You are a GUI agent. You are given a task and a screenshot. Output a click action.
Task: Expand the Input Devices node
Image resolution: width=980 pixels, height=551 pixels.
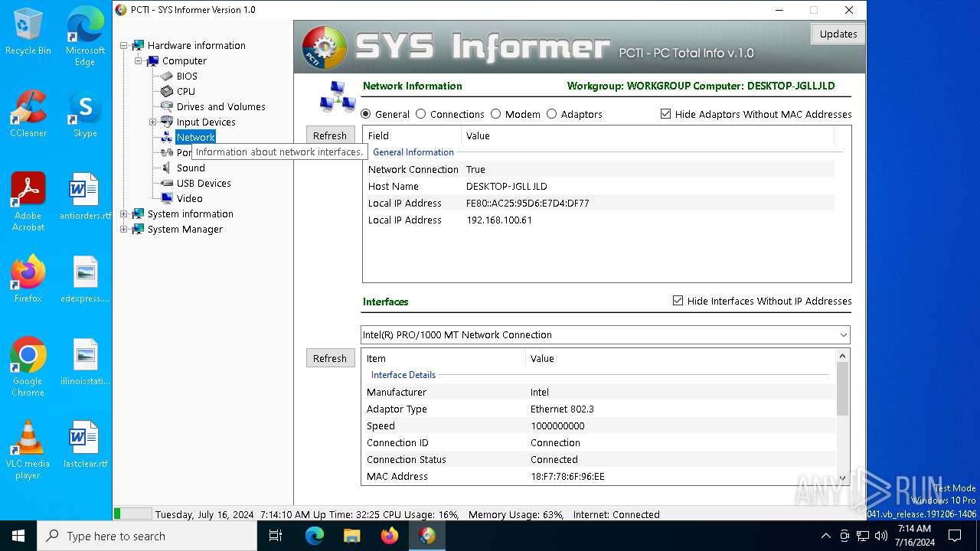(x=152, y=122)
